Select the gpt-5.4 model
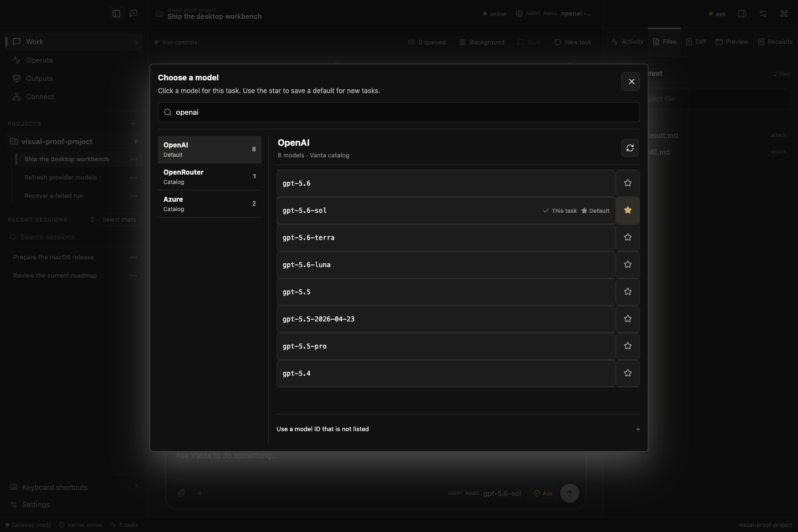This screenshot has height=532, width=798. 446,373
